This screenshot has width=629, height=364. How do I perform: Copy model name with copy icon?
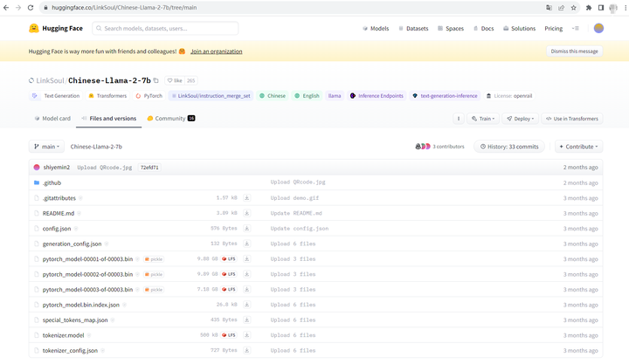[x=156, y=80]
